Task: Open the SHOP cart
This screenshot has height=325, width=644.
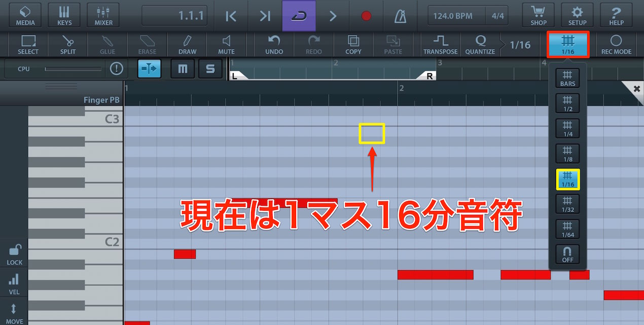Action: (x=538, y=15)
